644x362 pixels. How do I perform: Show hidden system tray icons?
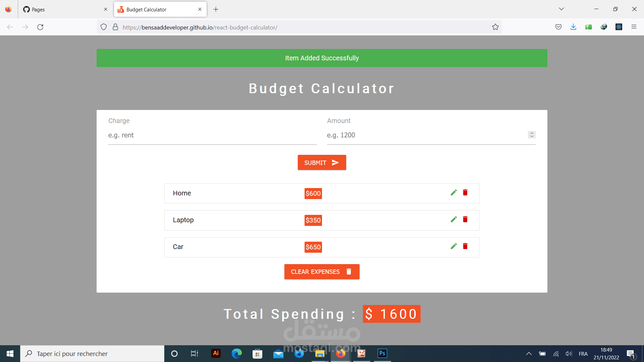click(529, 354)
